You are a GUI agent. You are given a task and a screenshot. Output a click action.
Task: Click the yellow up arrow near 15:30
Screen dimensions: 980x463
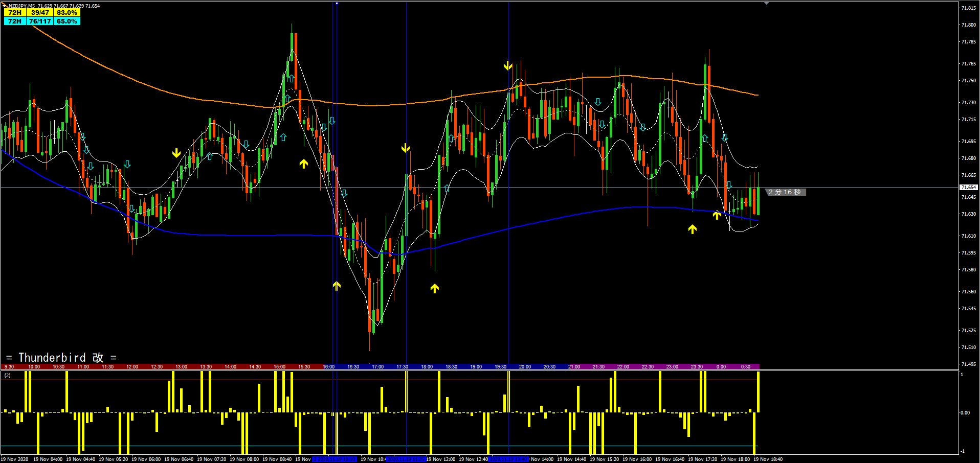point(304,164)
